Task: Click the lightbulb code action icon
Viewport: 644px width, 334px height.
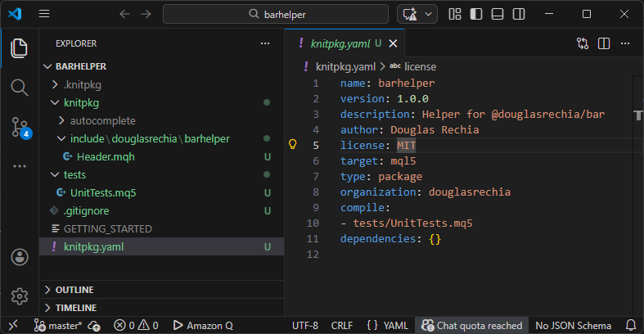Action: pyautogui.click(x=292, y=145)
